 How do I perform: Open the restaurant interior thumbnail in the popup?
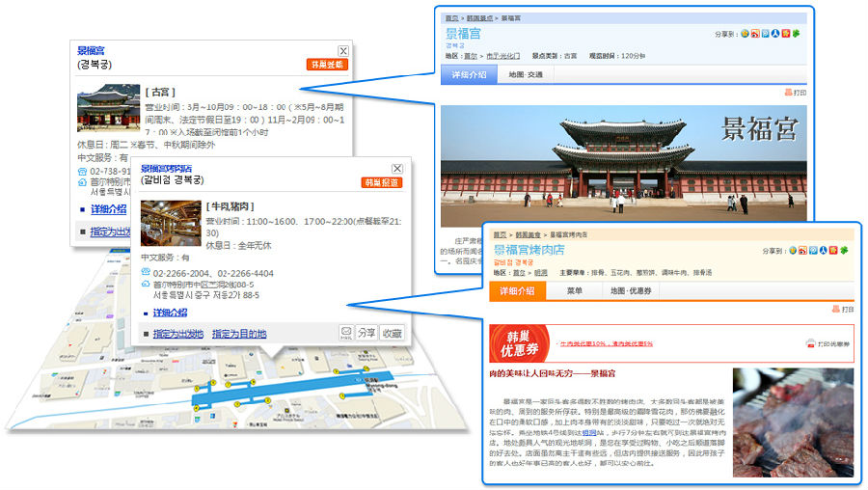tap(171, 223)
